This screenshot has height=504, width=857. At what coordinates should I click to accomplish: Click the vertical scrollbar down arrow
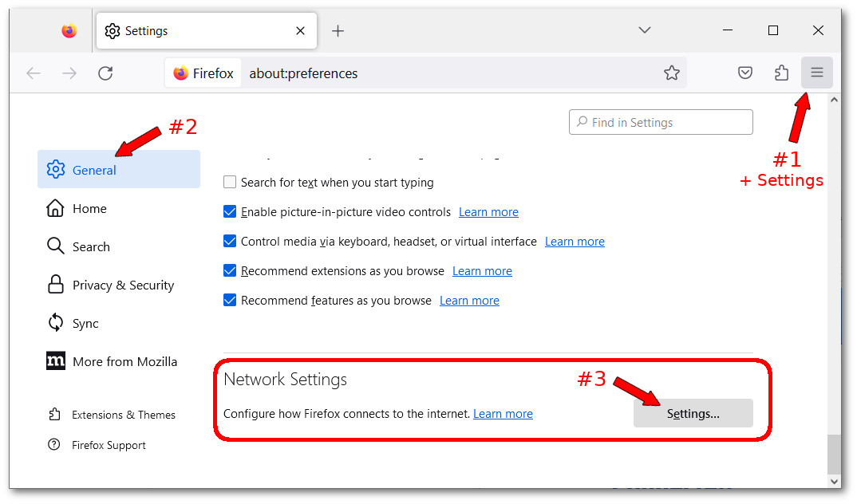[x=834, y=481]
